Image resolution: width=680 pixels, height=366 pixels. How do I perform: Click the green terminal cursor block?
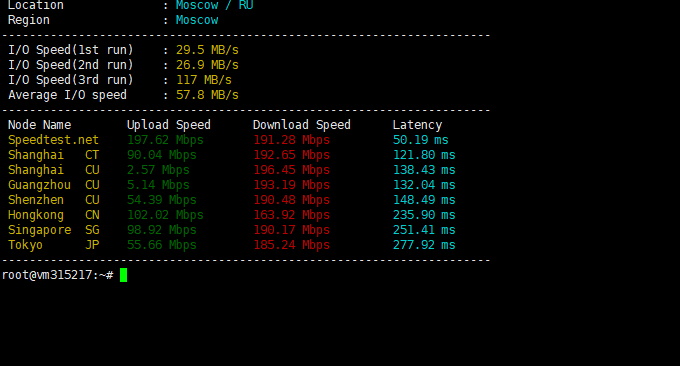pos(124,275)
